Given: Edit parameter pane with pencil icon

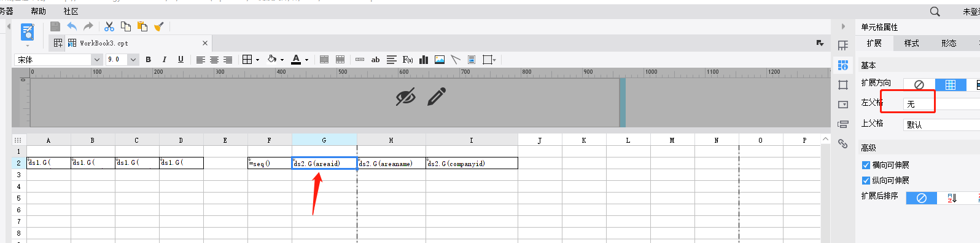Looking at the screenshot, I should (x=437, y=97).
